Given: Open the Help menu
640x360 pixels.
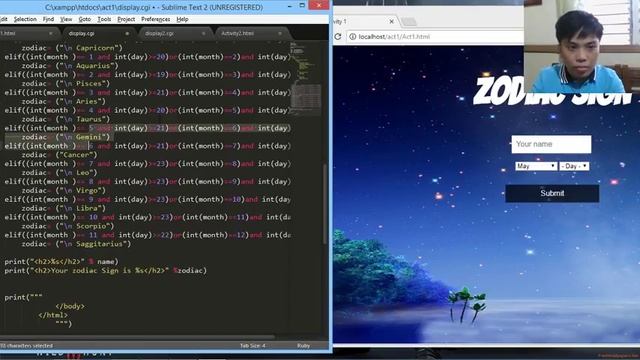Looking at the screenshot, I should (182, 19).
